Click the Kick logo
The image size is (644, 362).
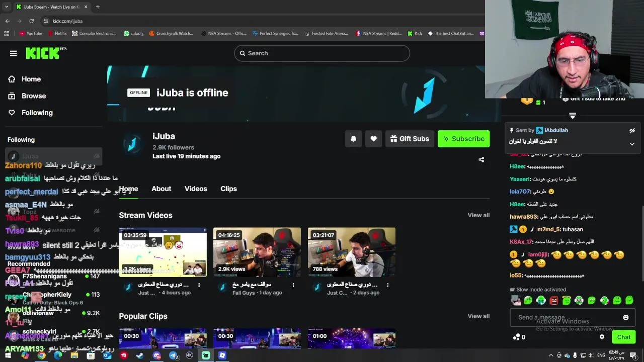[46, 53]
